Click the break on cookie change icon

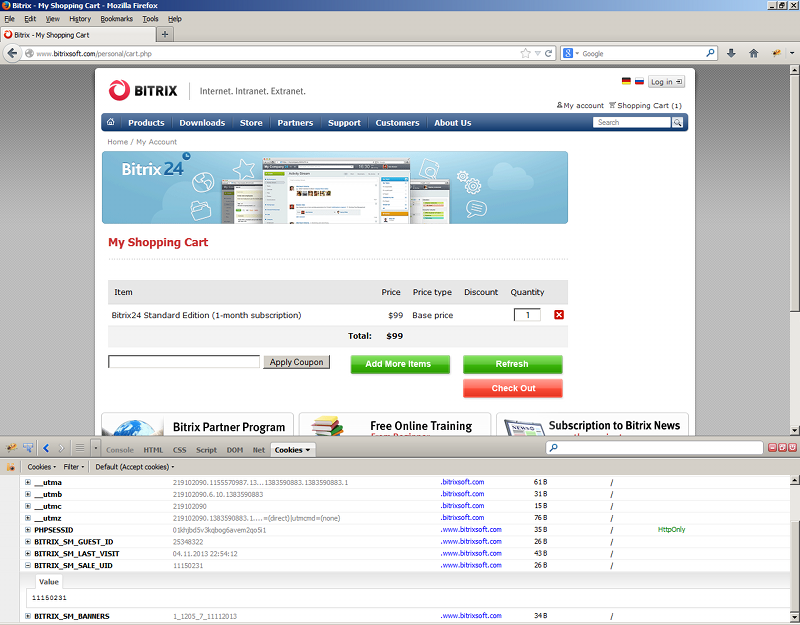pyautogui.click(x=11, y=467)
